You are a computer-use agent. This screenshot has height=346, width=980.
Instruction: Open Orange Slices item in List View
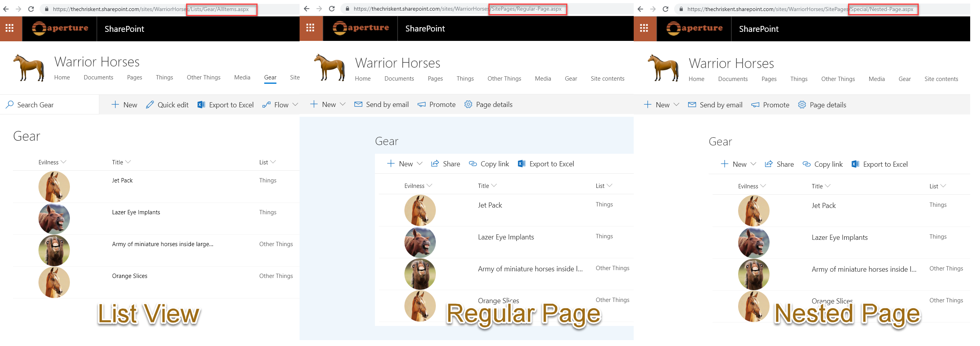point(130,276)
